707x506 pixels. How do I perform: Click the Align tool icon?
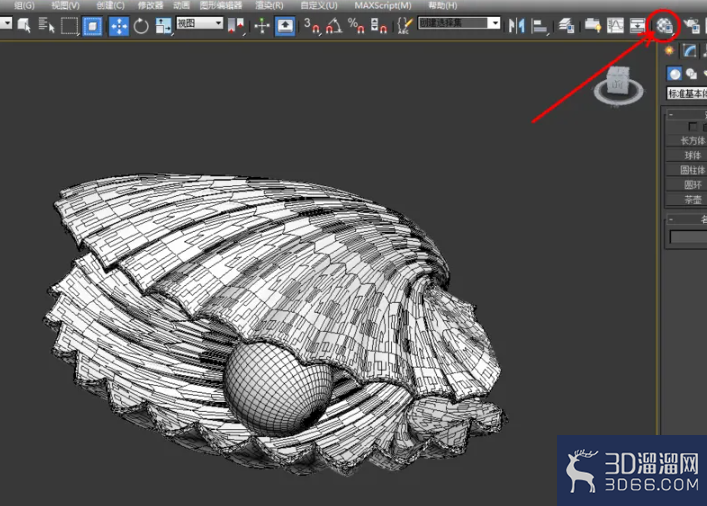click(x=539, y=26)
